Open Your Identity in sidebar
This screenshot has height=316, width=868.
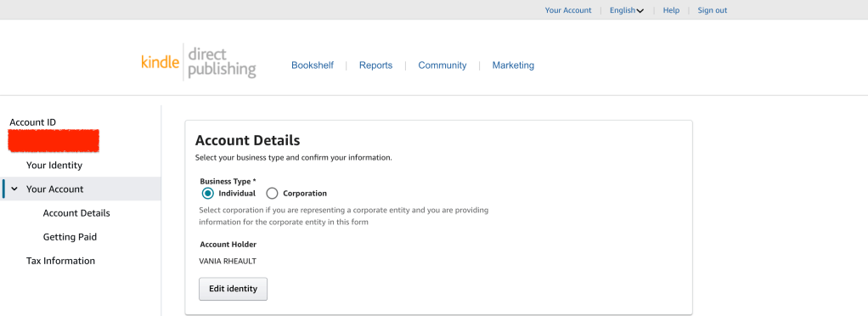point(54,166)
